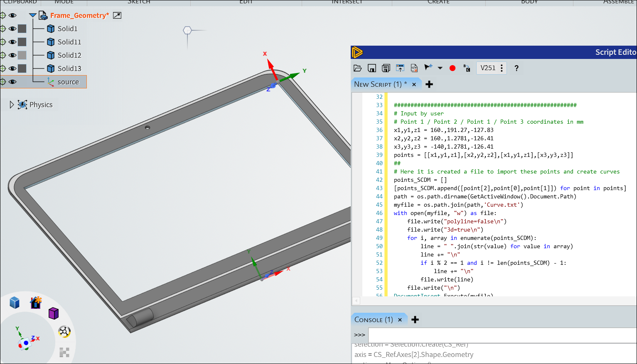Viewport: 637px width, 364px height.
Task: Hide Solid1 using its eye icon
Action: 12,29
